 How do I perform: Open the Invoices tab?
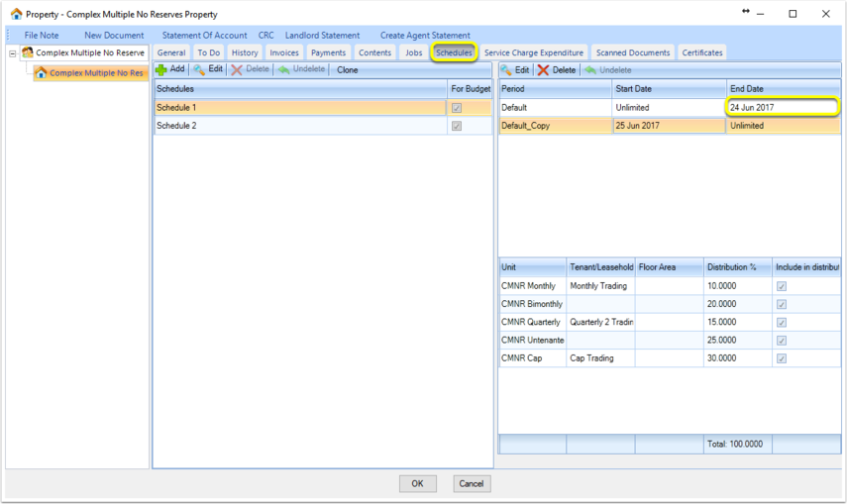pos(284,52)
